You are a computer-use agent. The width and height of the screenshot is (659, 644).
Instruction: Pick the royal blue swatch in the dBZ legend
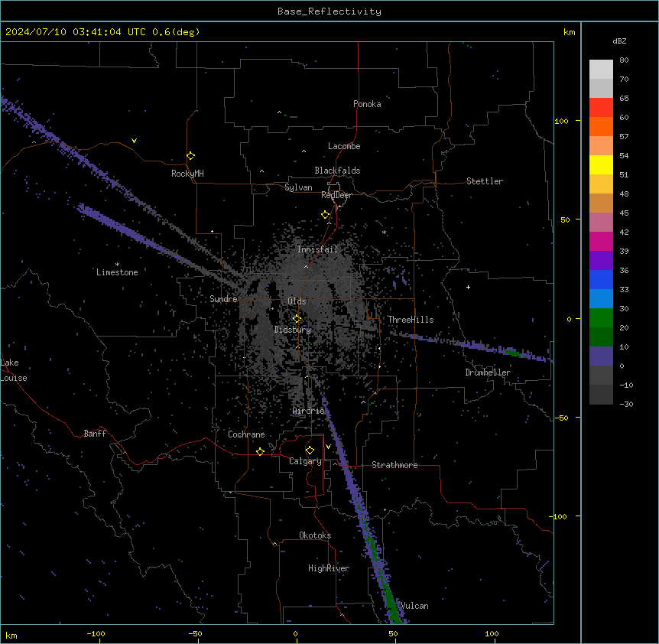(601, 279)
